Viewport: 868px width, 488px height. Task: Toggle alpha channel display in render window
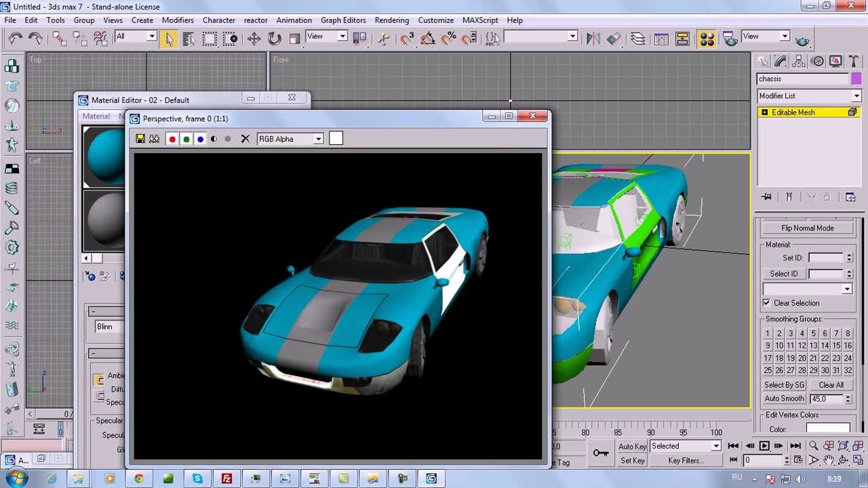(x=214, y=139)
